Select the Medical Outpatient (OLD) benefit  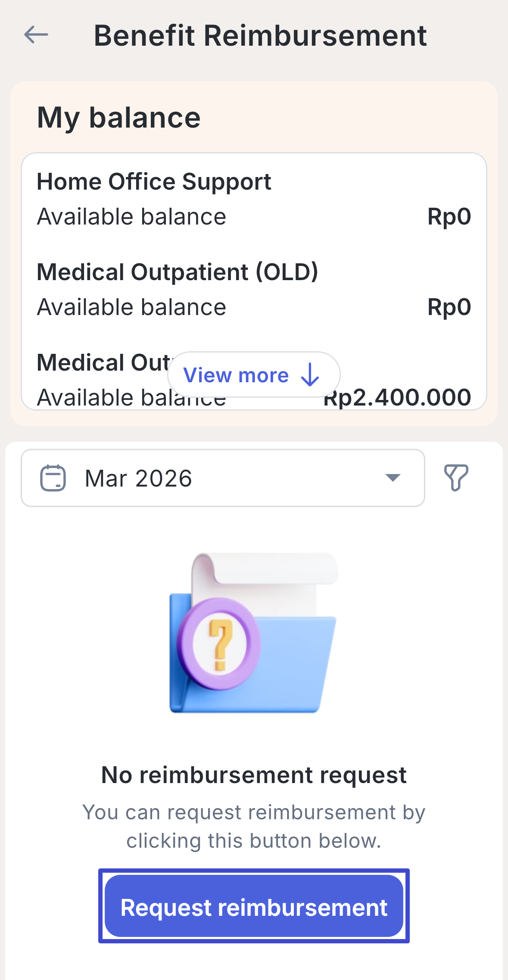click(x=177, y=272)
